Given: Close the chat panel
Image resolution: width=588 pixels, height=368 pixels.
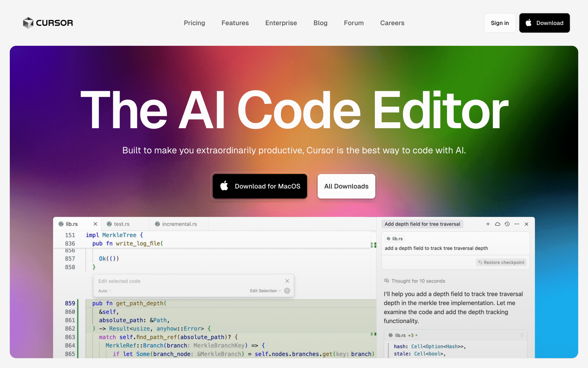Looking at the screenshot, I should (526, 224).
